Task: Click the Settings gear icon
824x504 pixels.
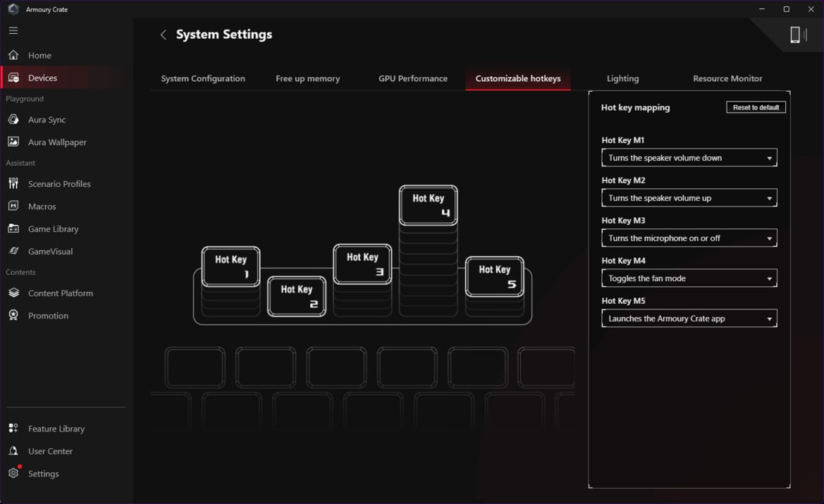Action: 13,473
